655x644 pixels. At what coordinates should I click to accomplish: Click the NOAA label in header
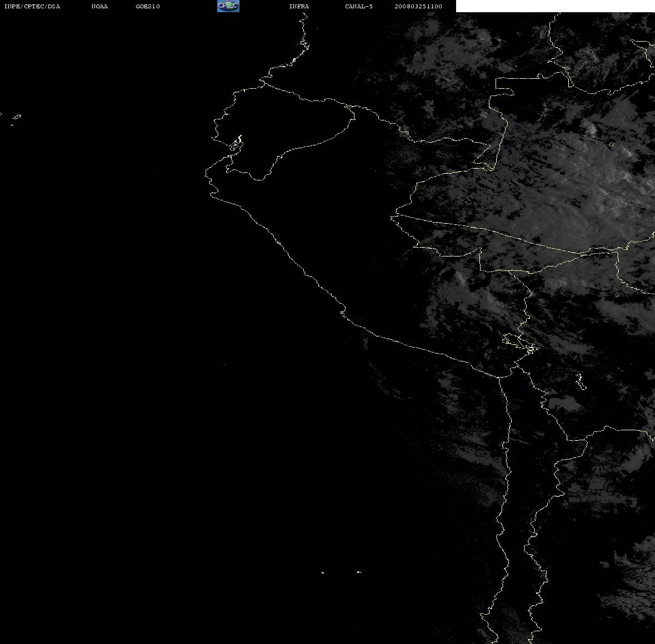click(99, 6)
